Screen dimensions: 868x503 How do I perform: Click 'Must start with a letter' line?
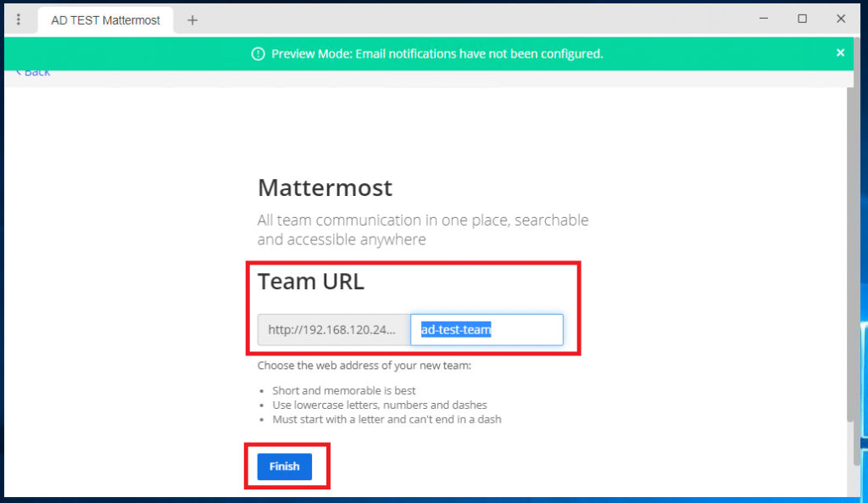(387, 419)
